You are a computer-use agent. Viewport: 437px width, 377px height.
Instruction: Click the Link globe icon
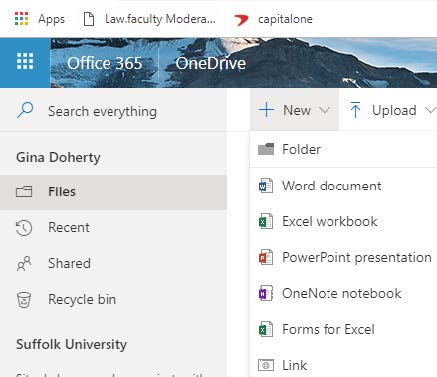[266, 365]
